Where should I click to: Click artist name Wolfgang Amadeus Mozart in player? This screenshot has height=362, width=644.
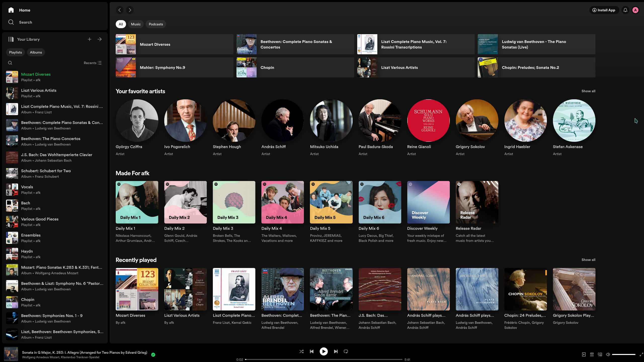[41, 357]
